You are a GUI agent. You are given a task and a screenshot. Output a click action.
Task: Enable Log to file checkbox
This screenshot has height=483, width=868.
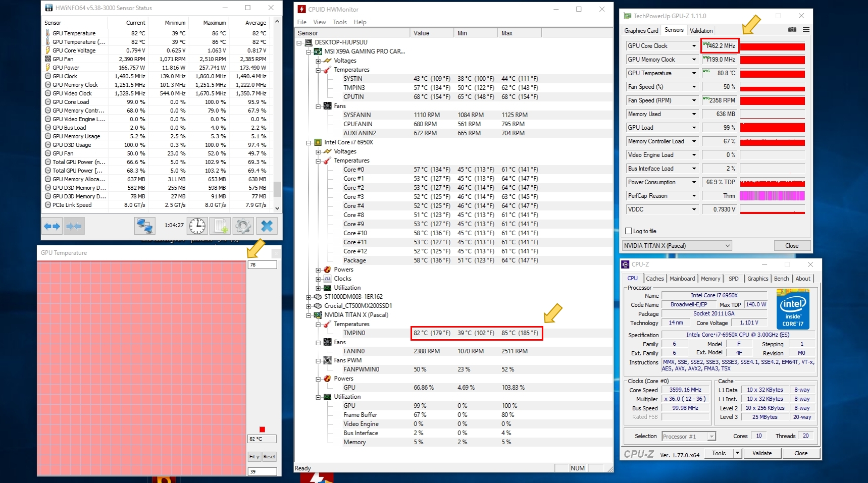[629, 231]
